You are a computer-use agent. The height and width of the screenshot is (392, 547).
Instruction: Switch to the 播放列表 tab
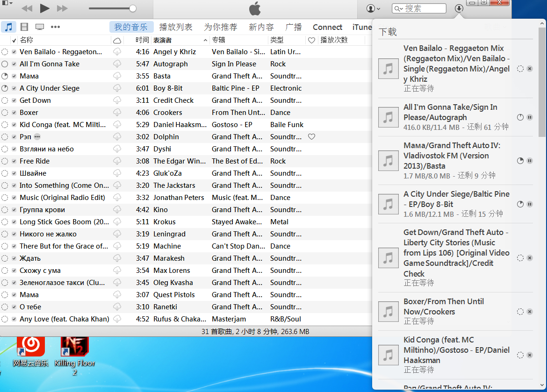pos(175,27)
